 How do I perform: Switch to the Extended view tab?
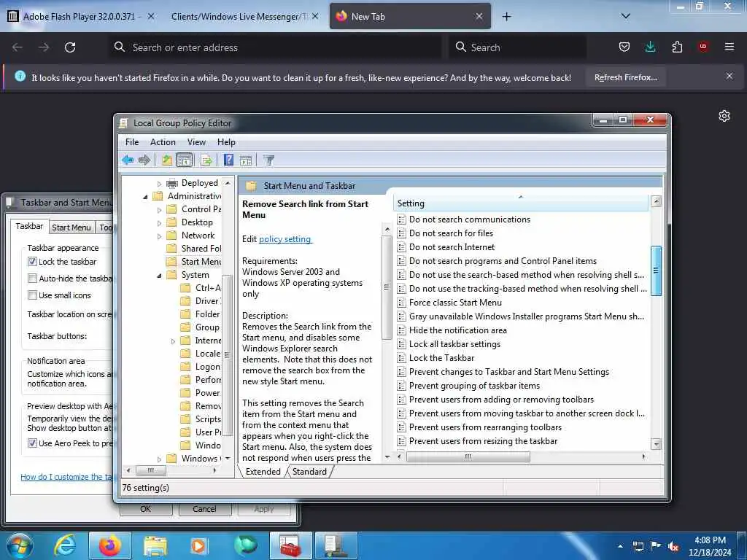(x=263, y=472)
